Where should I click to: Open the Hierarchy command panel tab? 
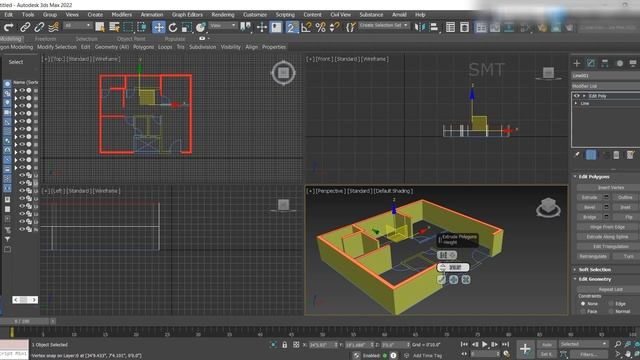click(x=605, y=63)
